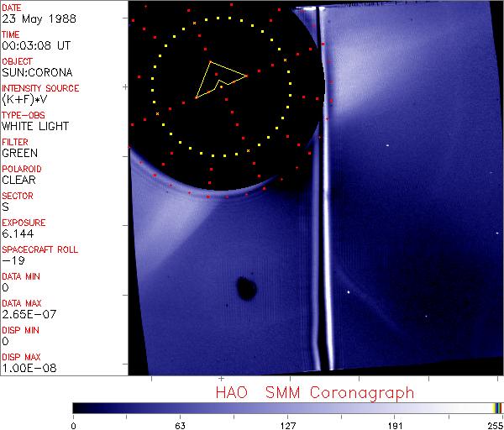Click the exposure value "6.144"

coord(17,233)
